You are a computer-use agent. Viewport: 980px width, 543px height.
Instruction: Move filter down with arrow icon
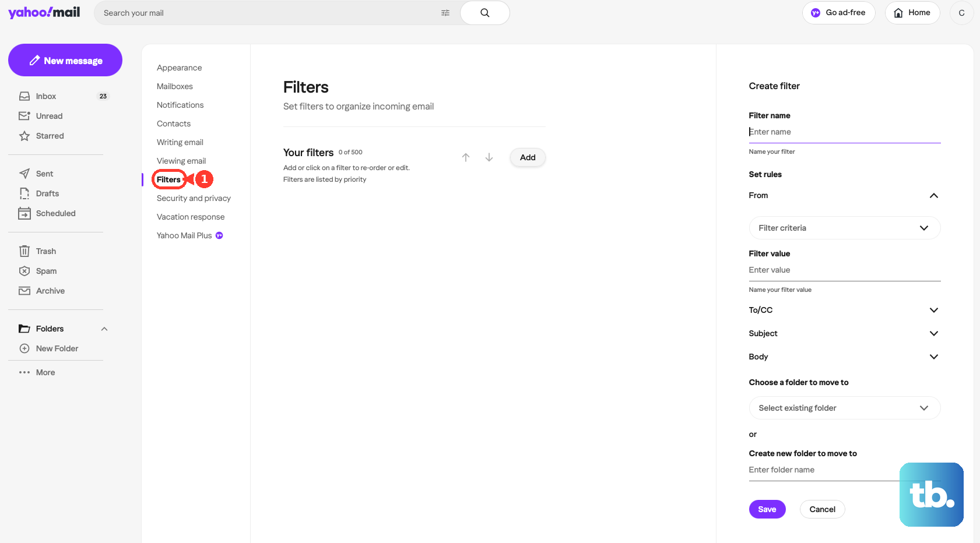coord(489,157)
